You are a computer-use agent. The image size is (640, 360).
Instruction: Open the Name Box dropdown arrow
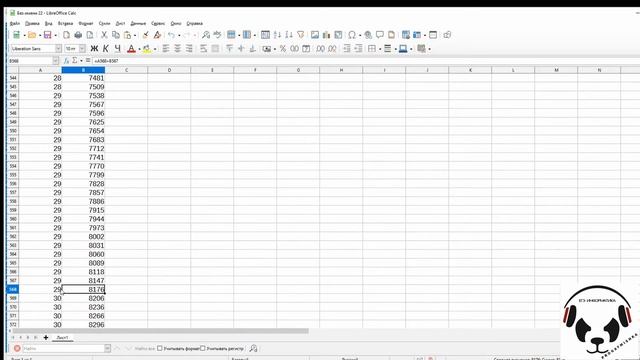56,61
